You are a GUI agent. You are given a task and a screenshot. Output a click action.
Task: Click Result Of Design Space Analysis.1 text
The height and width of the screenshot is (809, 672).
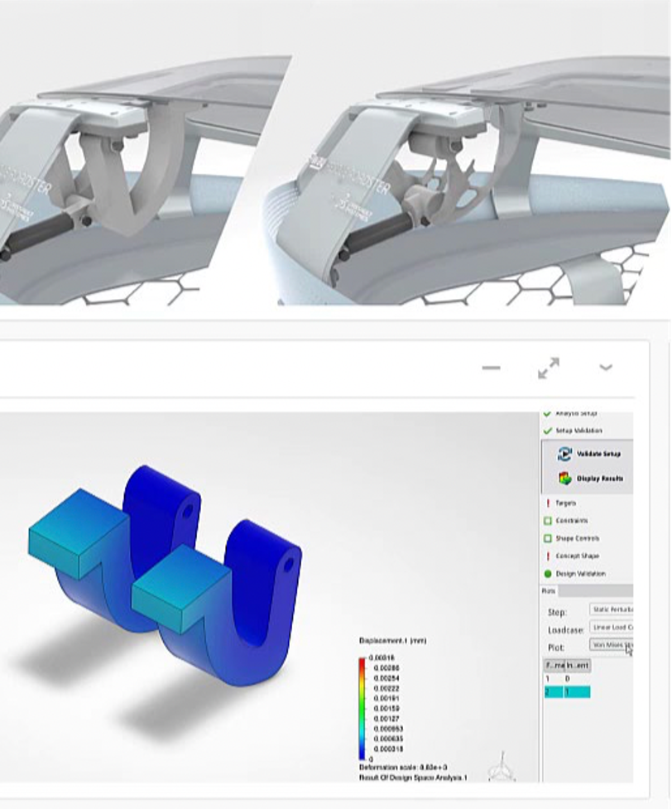coord(413,777)
